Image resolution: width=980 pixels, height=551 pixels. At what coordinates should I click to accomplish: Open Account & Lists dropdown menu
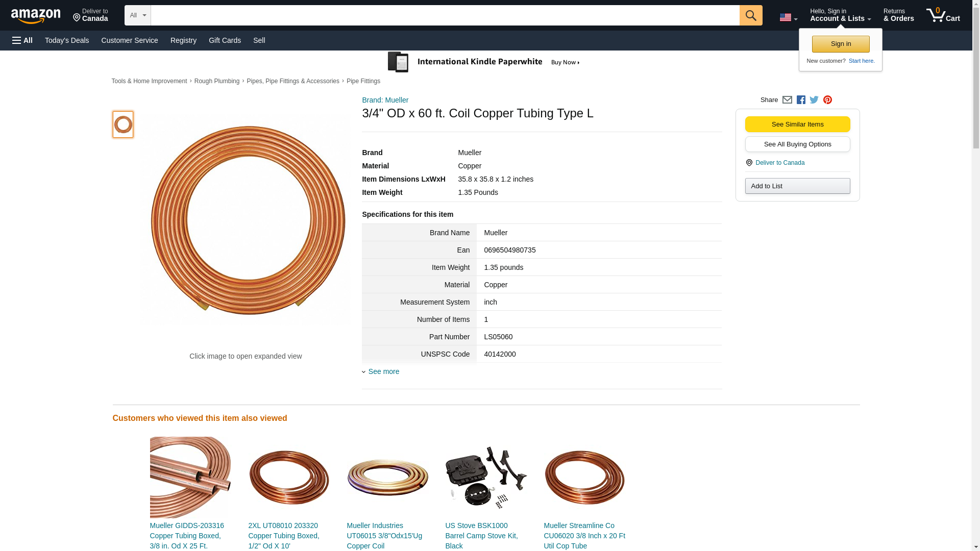pyautogui.click(x=840, y=15)
